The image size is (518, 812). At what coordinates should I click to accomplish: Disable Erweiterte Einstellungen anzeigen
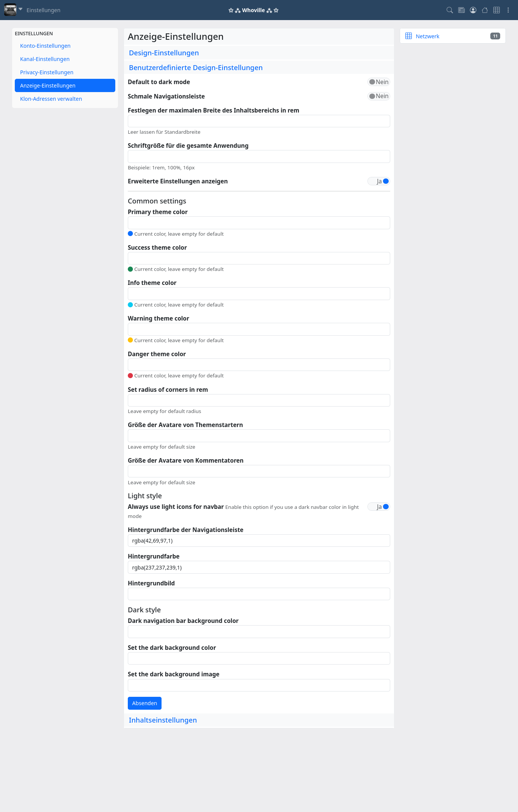[x=378, y=181]
